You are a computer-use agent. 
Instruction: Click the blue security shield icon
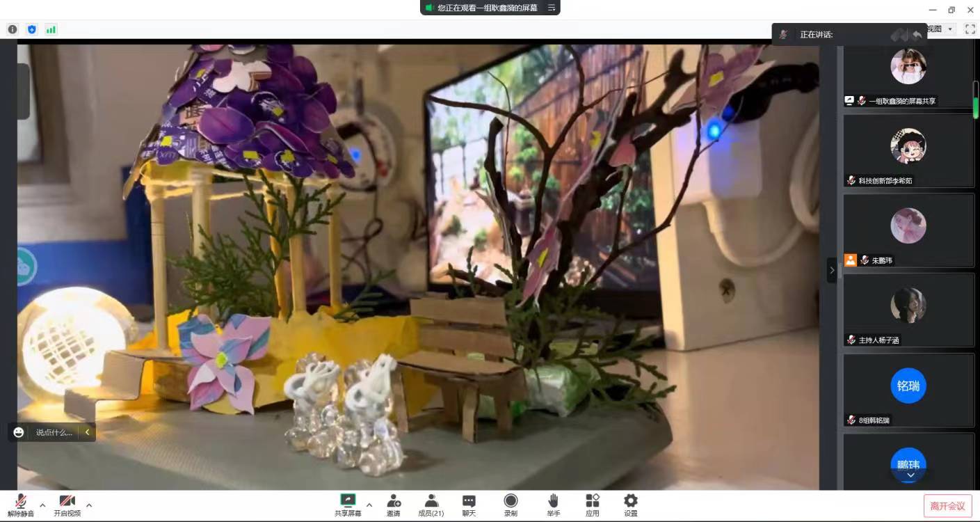click(31, 29)
